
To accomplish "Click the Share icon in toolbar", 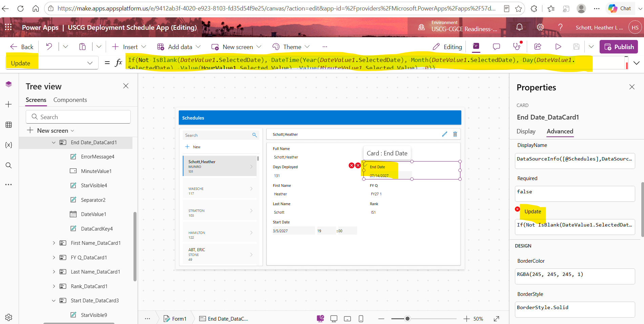I will pyautogui.click(x=538, y=47).
